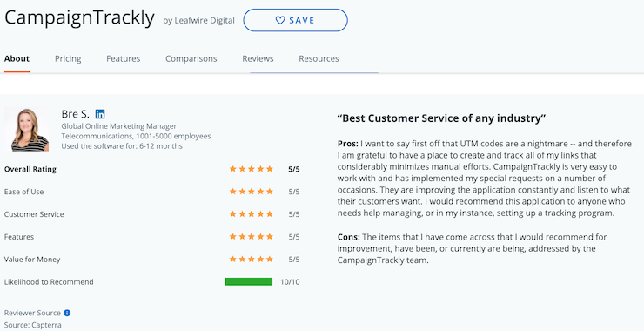Click the Value for Money stars
The width and height of the screenshot is (644, 331).
coord(251,260)
